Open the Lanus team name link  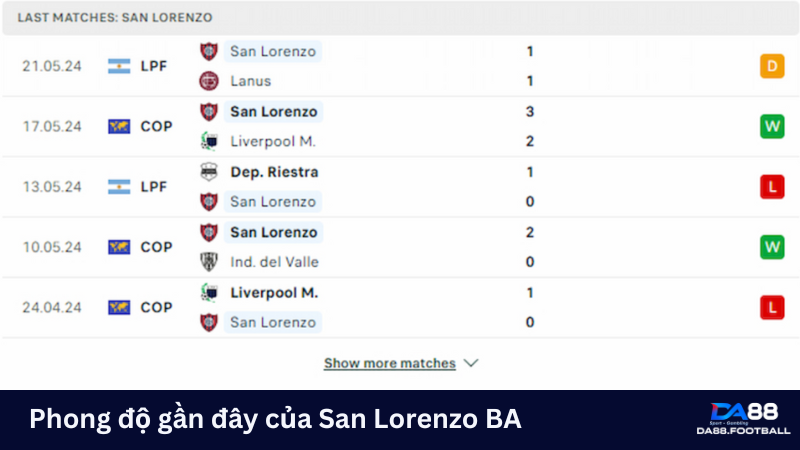250,81
